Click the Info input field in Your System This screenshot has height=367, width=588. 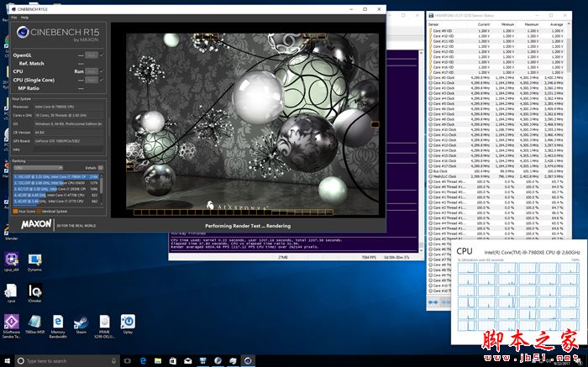tap(68, 149)
